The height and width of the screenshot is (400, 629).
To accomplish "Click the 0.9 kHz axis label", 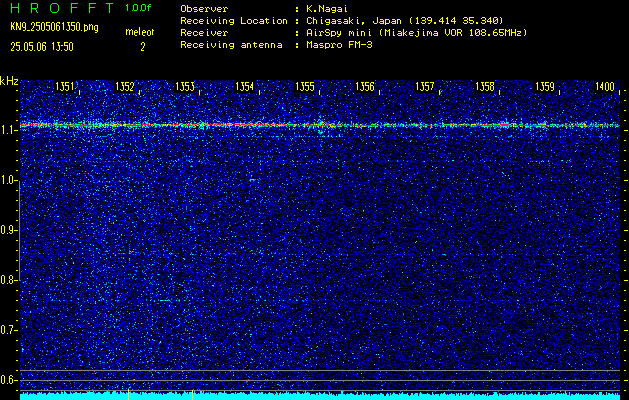I will pos(8,230).
